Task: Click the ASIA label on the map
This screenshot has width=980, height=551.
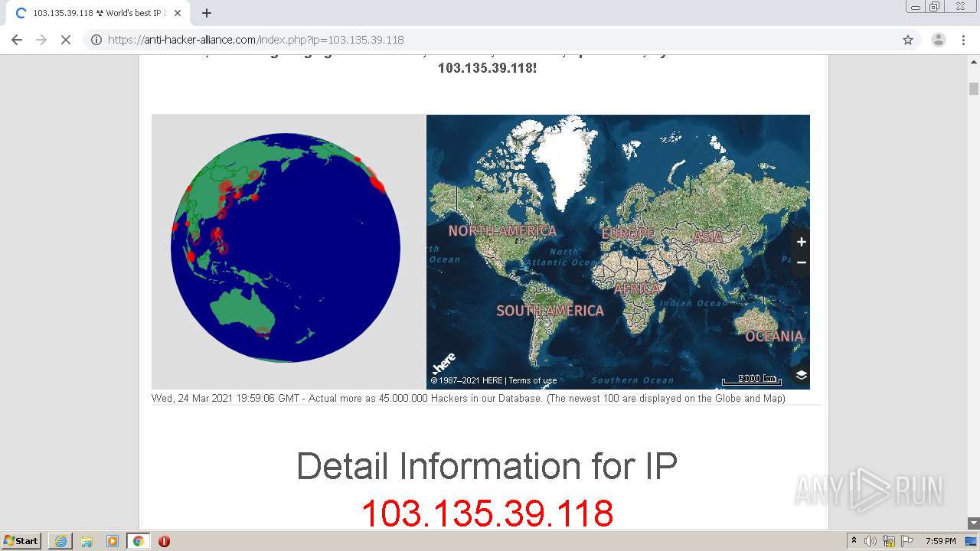Action: click(x=707, y=237)
